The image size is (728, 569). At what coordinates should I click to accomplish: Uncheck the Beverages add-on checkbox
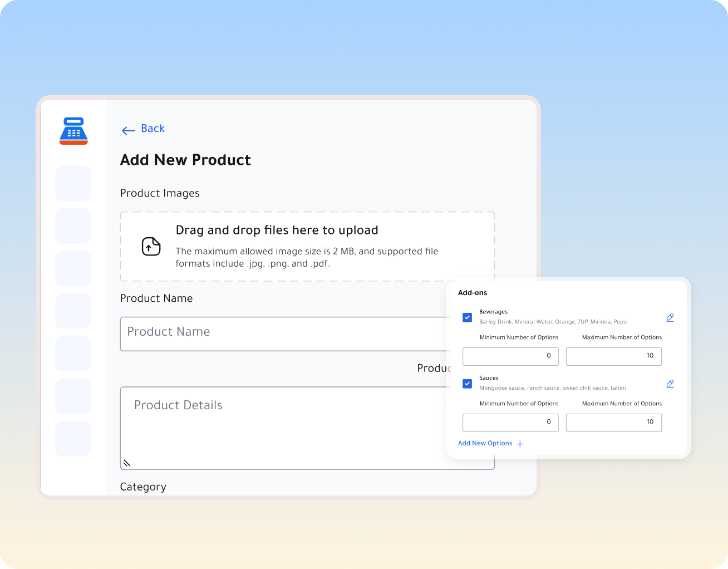pyautogui.click(x=468, y=317)
